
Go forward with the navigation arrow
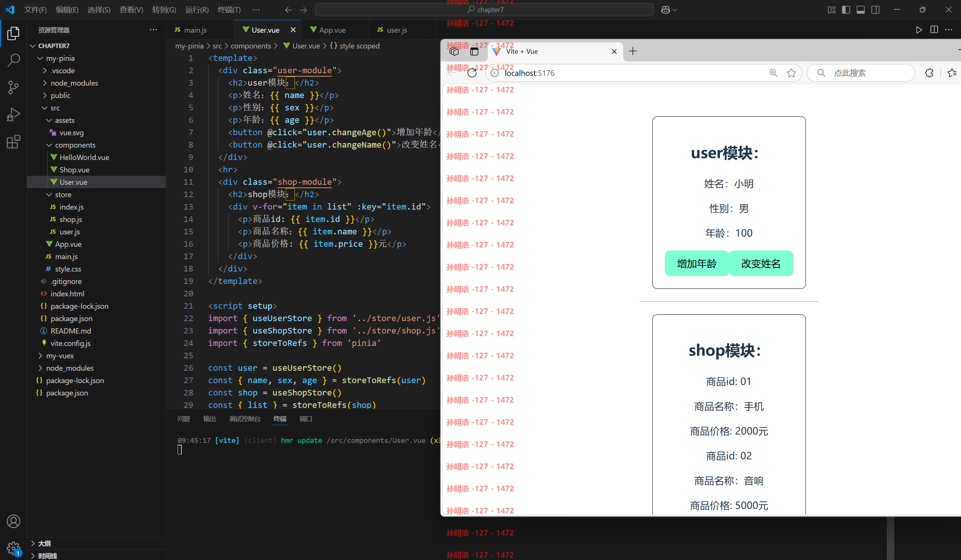pyautogui.click(x=303, y=10)
